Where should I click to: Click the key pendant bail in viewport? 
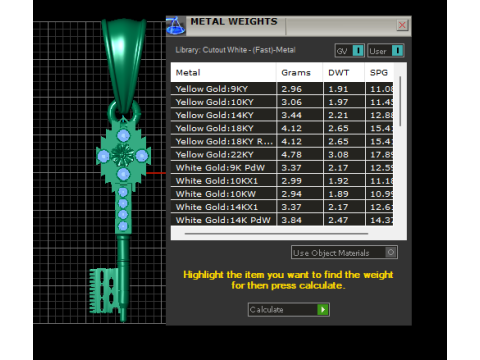[124, 65]
